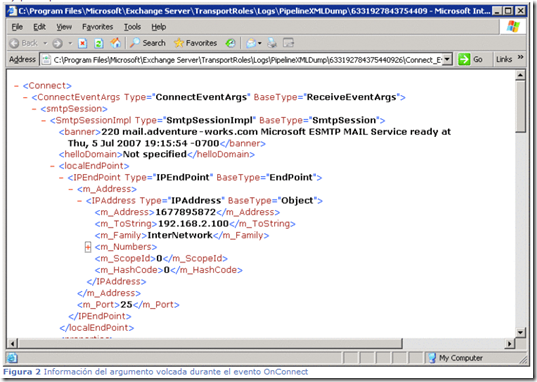Click the m_Port 25 value
Image resolution: width=537 pixels, height=382 pixels.
pos(126,305)
